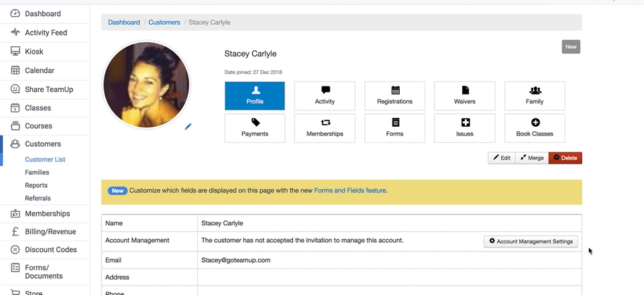Follow the Forms and Fields feature link
Viewport: 644px width, 295px height.
pos(350,190)
